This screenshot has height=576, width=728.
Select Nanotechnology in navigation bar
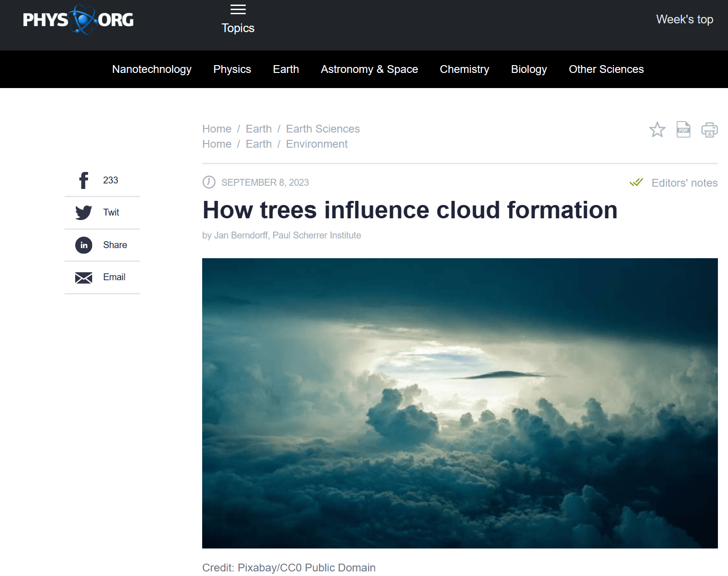tap(152, 69)
